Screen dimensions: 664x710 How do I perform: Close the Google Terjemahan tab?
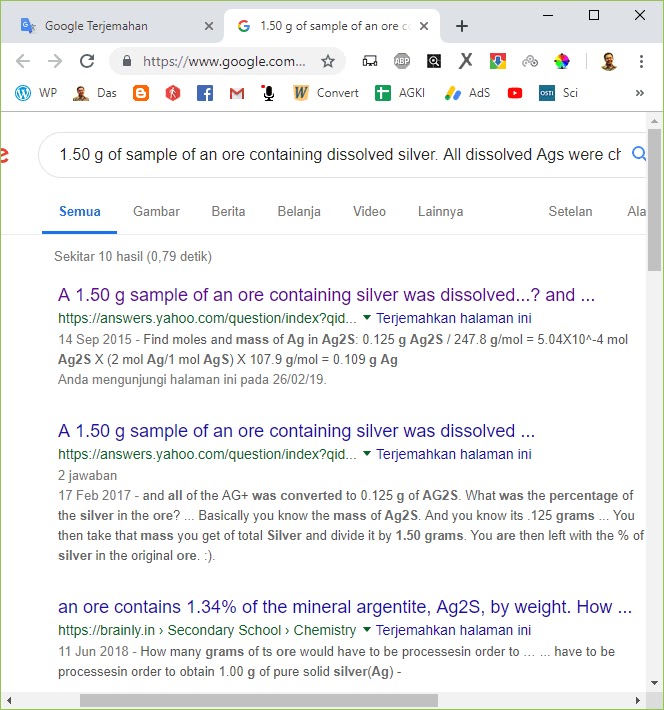pos(209,26)
